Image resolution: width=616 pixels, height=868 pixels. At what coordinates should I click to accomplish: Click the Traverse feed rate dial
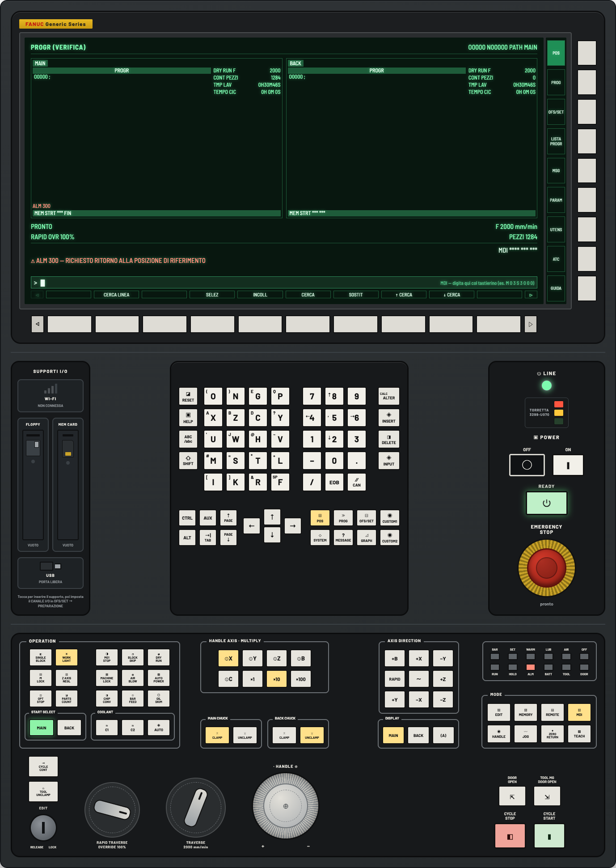pyautogui.click(x=196, y=808)
